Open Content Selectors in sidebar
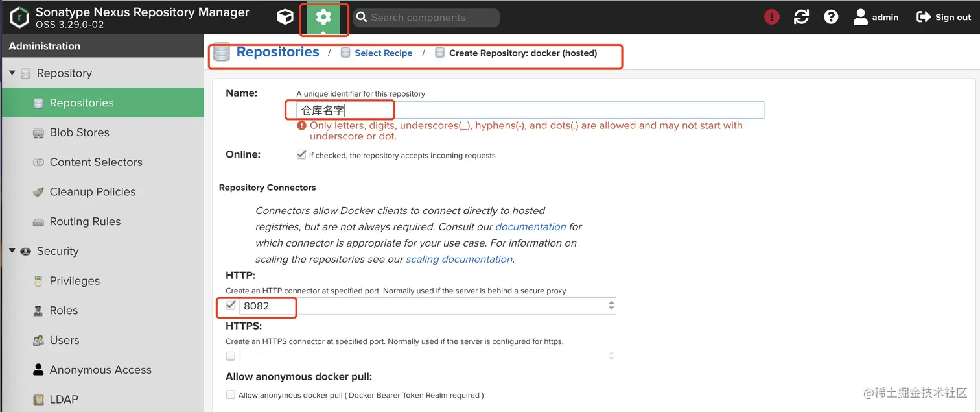Viewport: 980px width, 412px height. coord(103,162)
